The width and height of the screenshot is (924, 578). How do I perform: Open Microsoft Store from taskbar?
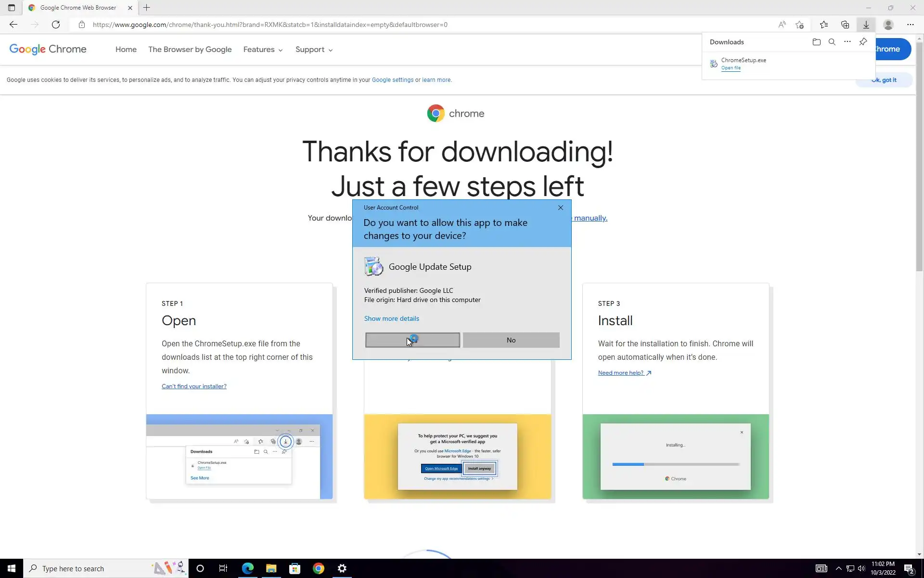coord(295,568)
